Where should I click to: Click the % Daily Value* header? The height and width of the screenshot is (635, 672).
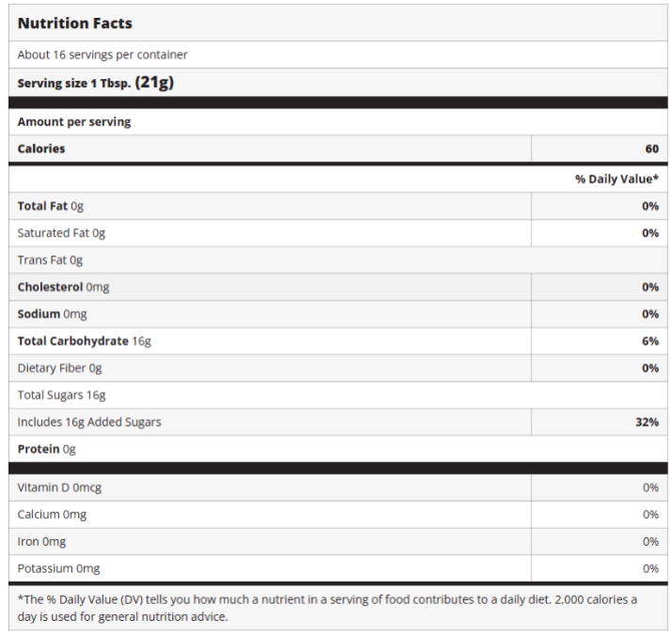[x=617, y=178]
